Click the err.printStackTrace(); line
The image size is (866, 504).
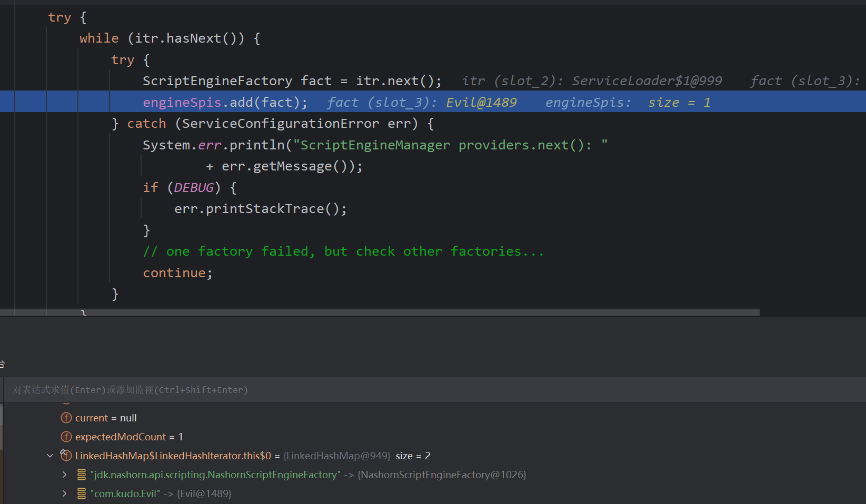(x=261, y=209)
